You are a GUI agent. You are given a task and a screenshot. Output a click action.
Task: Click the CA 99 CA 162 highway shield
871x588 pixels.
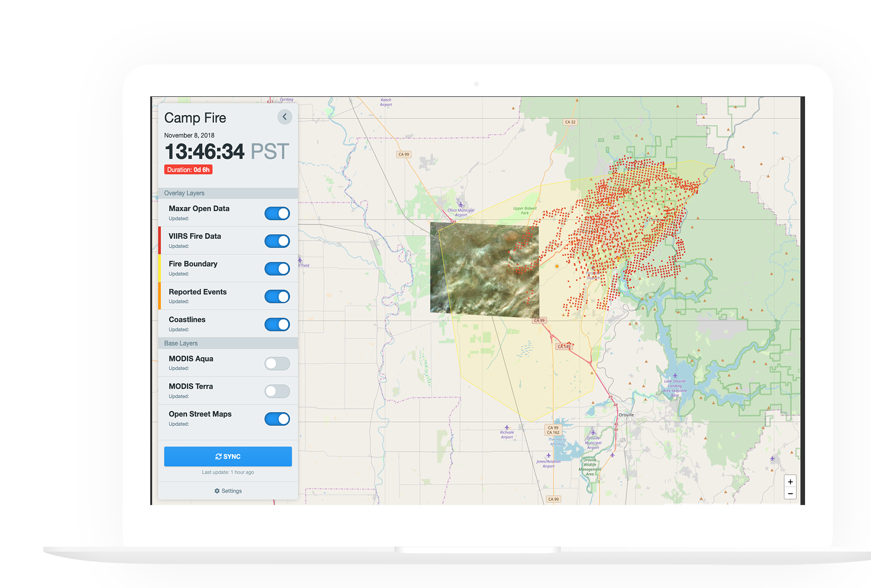click(x=553, y=430)
